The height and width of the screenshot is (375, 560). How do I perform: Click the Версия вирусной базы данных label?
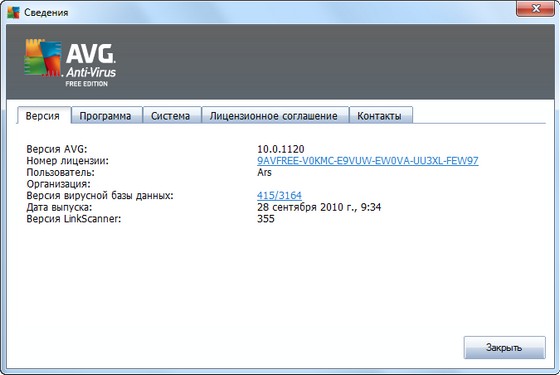click(100, 195)
